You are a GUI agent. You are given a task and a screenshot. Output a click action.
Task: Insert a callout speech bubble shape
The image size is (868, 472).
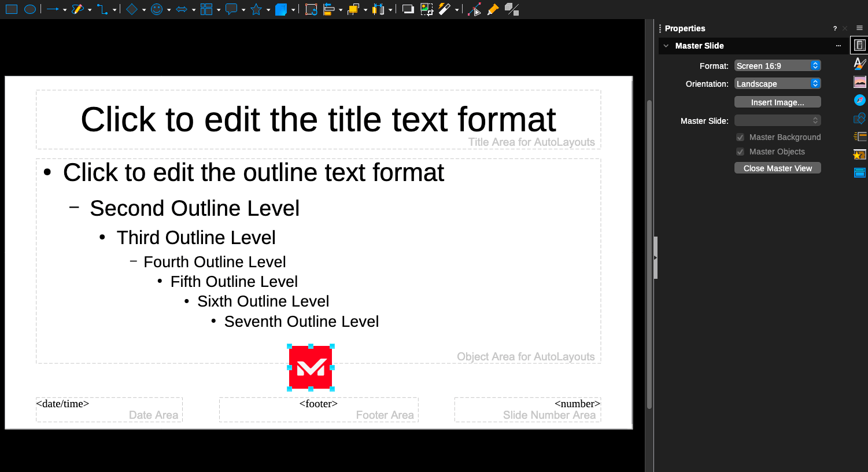tap(231, 9)
